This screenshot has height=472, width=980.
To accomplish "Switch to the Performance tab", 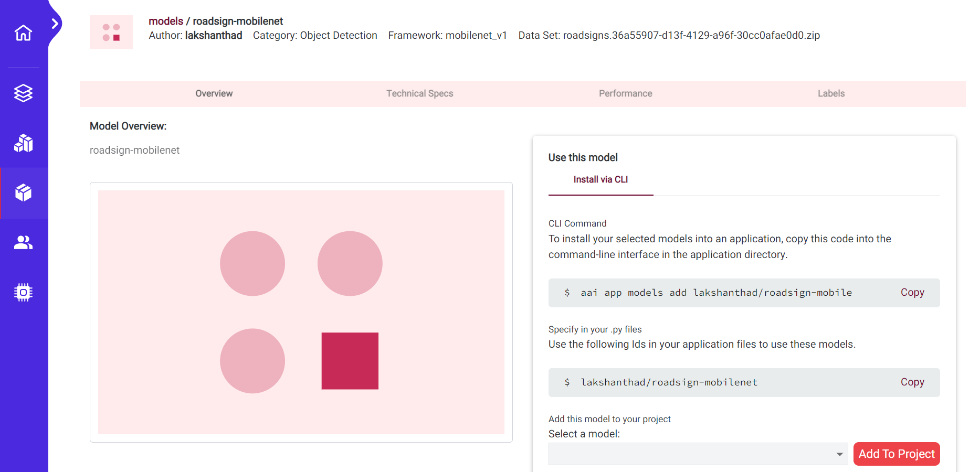I will click(x=626, y=93).
